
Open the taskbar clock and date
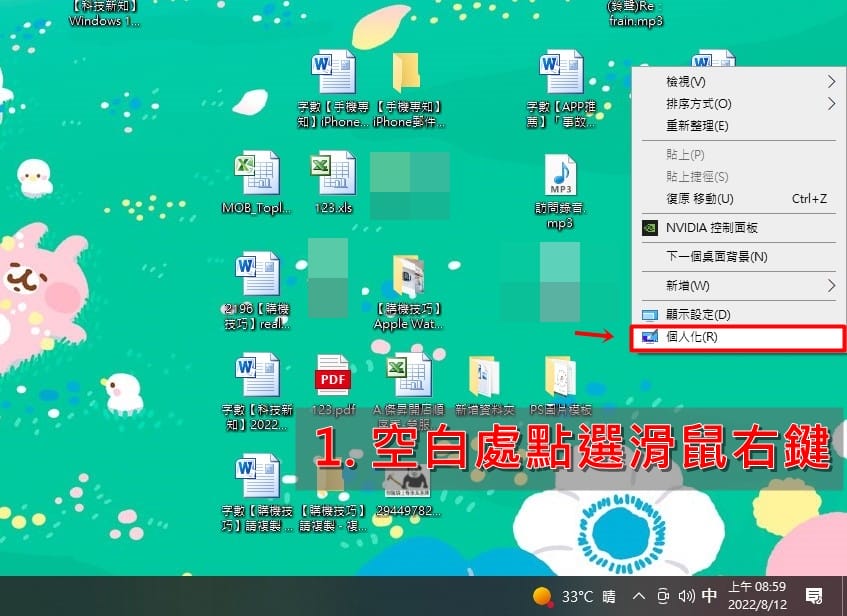click(757, 595)
